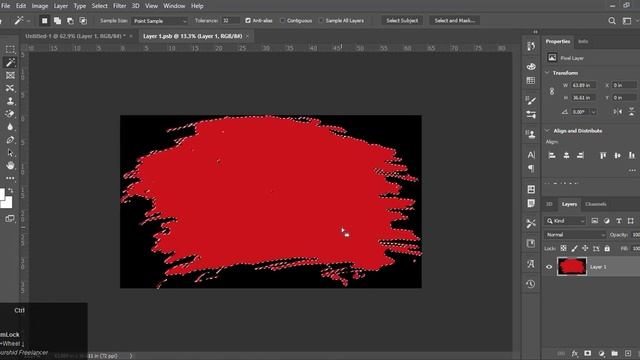Select the Clone Stamp tool

10,101
